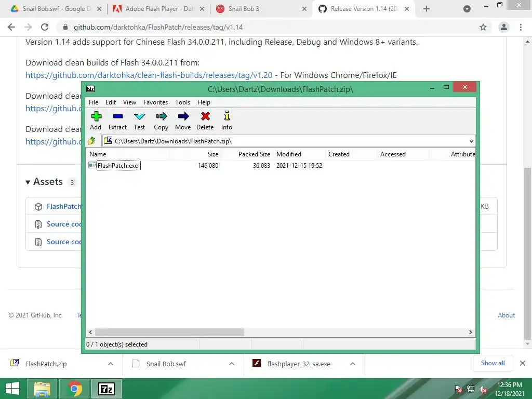Switch to Chrome in the taskbar
532x399 pixels.
click(74, 389)
